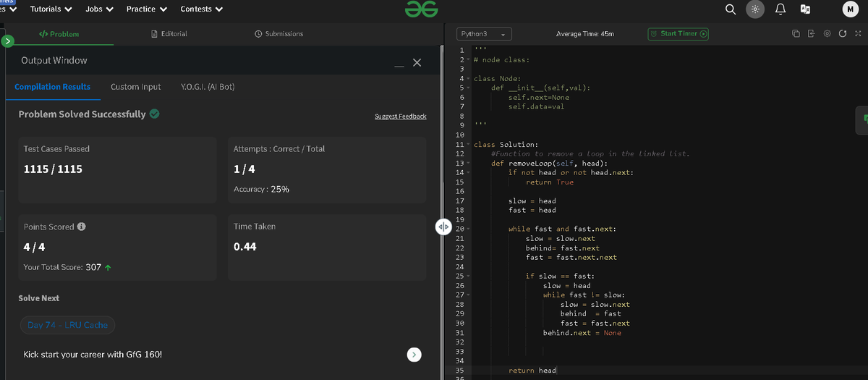The image size is (868, 380).
Task: Switch to the Submissions tab
Action: [x=279, y=34]
